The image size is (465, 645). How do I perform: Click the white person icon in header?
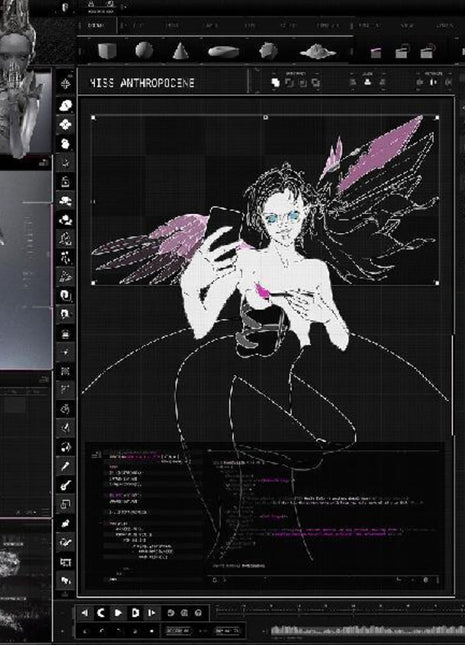point(367,82)
